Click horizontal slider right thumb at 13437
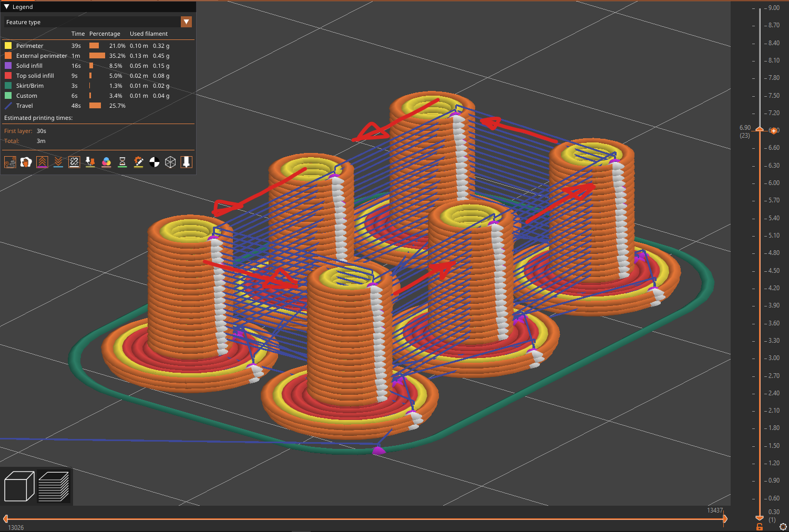 725,519
